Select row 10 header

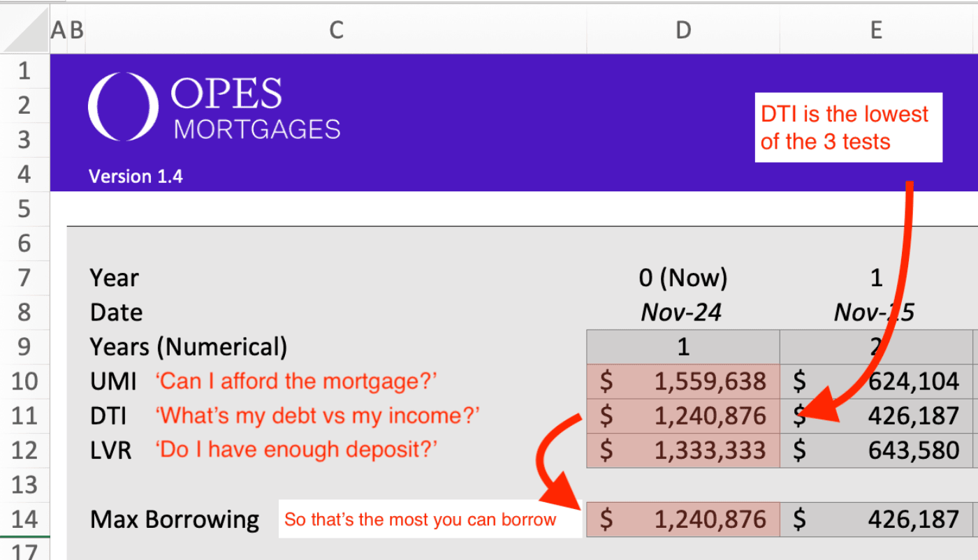click(x=24, y=381)
